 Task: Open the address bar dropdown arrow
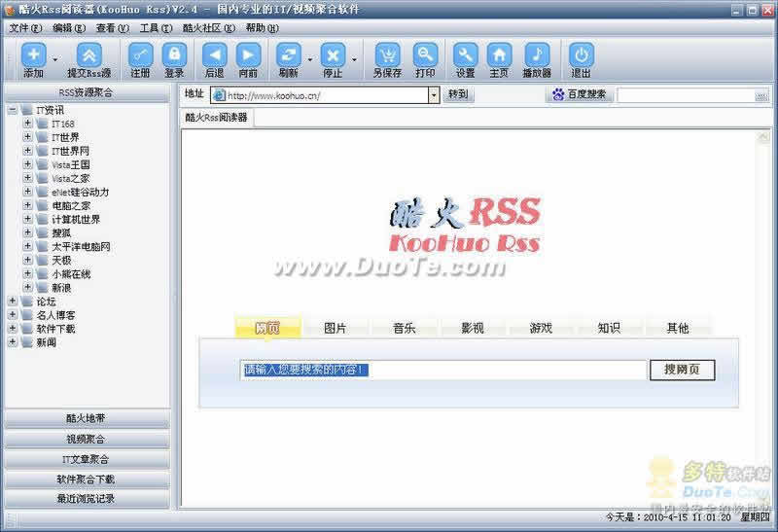(x=434, y=95)
